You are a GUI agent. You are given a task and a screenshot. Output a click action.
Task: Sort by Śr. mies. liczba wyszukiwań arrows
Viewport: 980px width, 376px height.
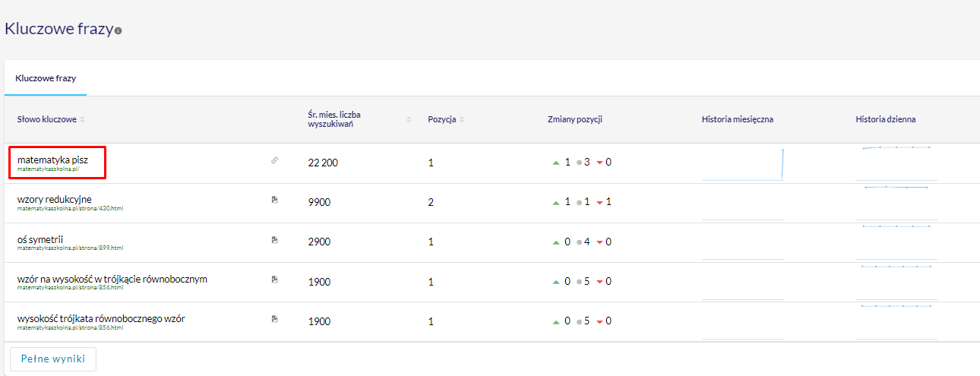[409, 120]
